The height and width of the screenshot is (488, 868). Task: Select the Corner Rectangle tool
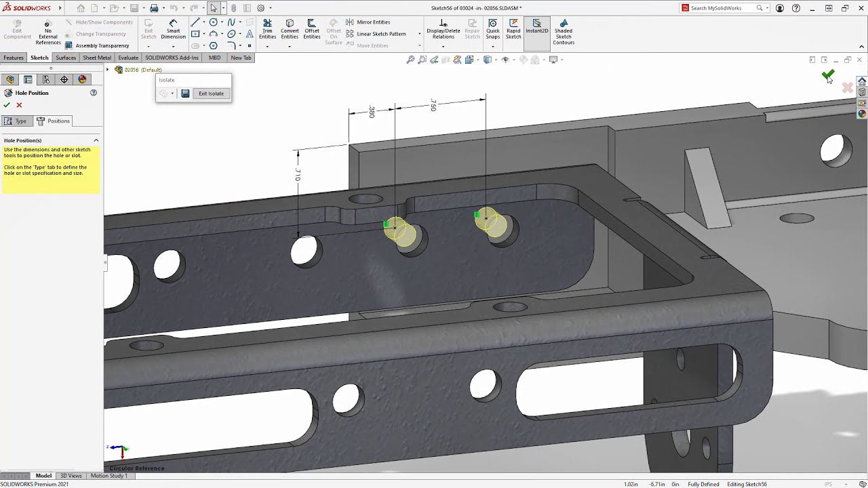click(195, 34)
